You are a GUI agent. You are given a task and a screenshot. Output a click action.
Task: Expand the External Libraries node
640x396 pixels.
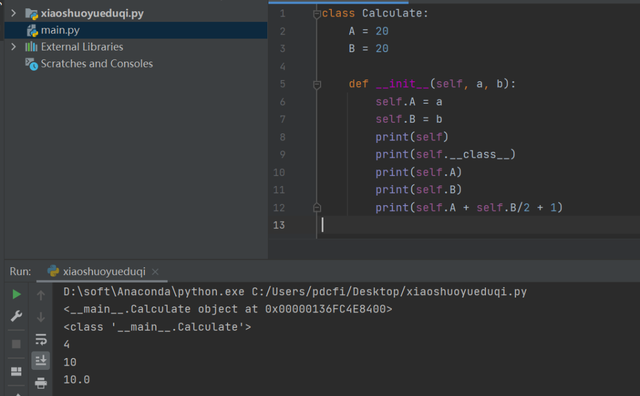(x=13, y=47)
